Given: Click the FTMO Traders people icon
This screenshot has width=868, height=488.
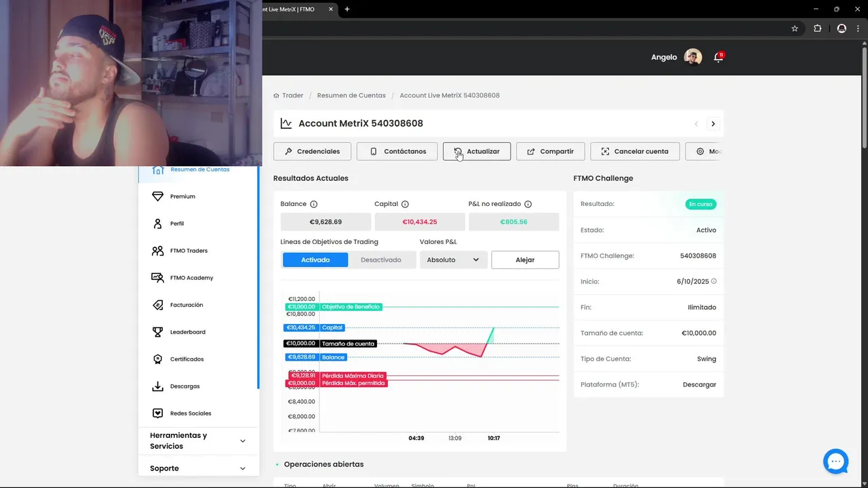Looking at the screenshot, I should (158, 251).
